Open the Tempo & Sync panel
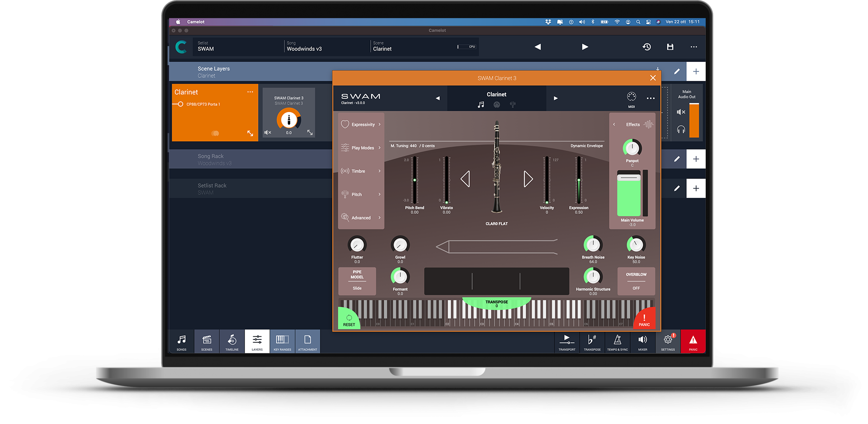The image size is (868, 424). (618, 342)
